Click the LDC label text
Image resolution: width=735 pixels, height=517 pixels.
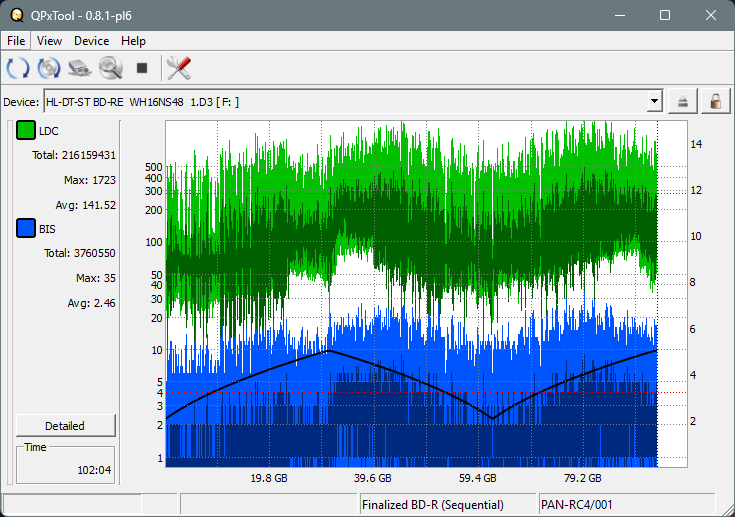click(x=49, y=131)
